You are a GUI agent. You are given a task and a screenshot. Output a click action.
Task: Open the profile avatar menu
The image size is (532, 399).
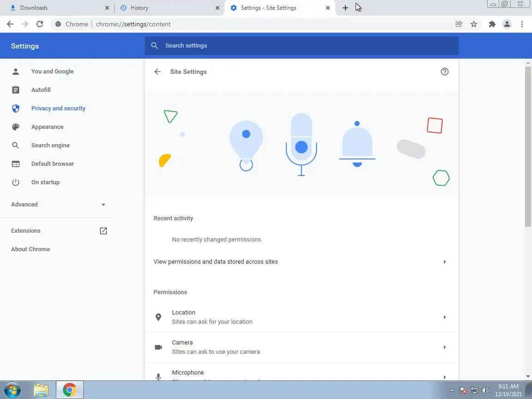(x=507, y=24)
